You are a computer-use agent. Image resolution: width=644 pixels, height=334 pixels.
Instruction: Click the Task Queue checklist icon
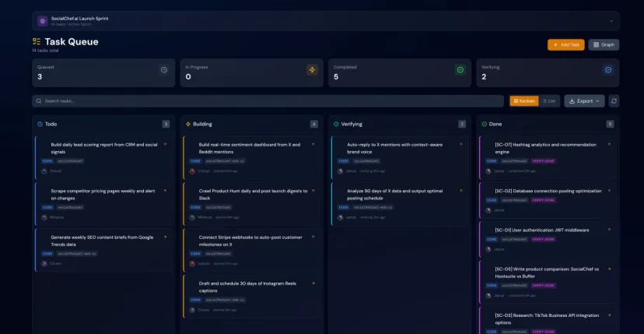(x=37, y=41)
